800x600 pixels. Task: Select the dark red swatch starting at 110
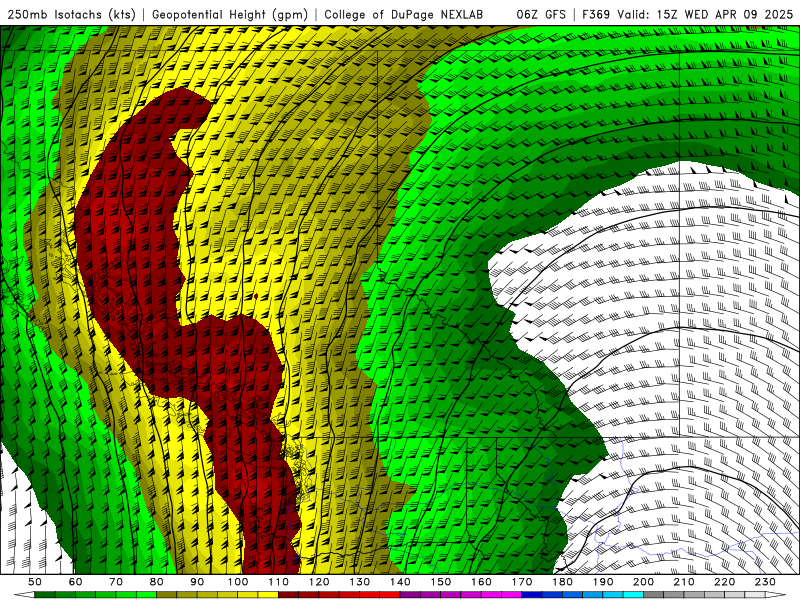(288, 595)
